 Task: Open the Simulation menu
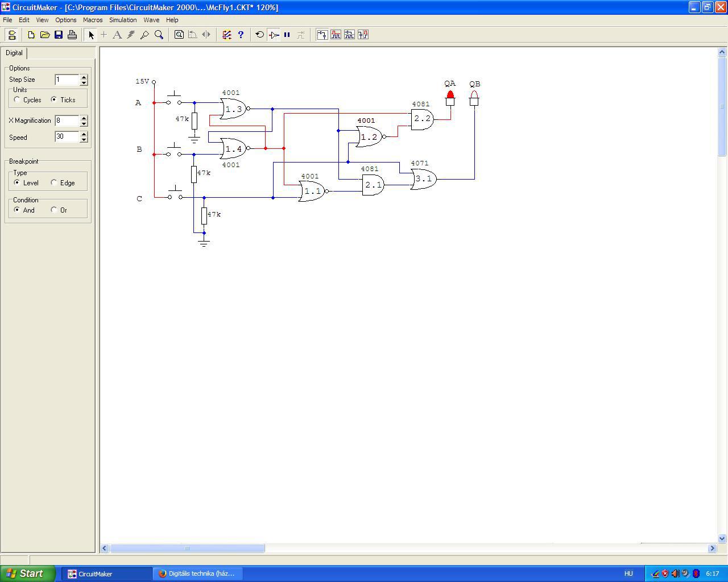pyautogui.click(x=123, y=20)
